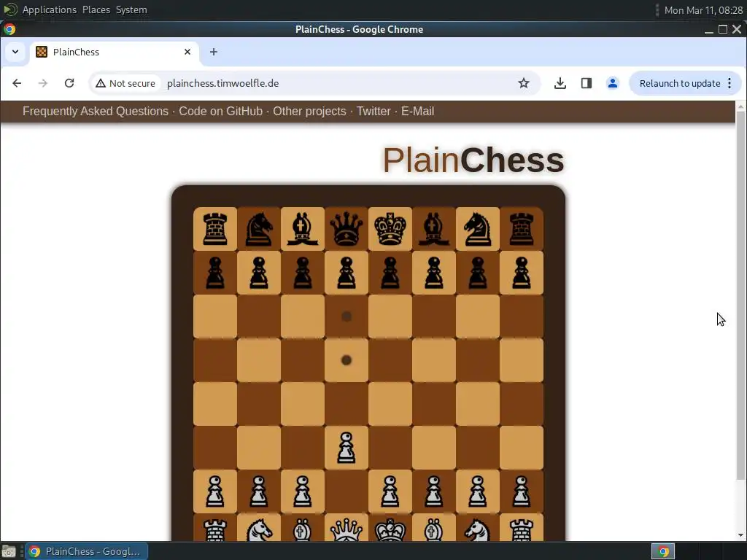Screen dimensions: 747x560
Task: Select PlainChess window in taskbar
Action: (x=87, y=551)
